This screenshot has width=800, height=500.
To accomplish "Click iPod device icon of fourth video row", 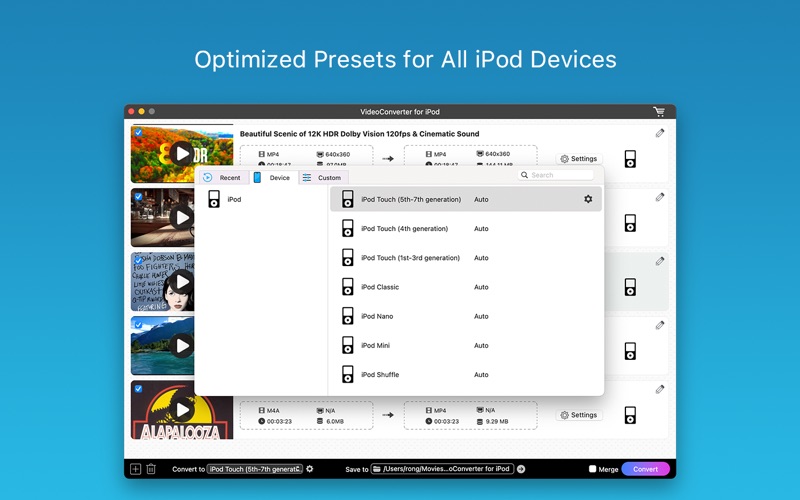I will click(x=630, y=351).
